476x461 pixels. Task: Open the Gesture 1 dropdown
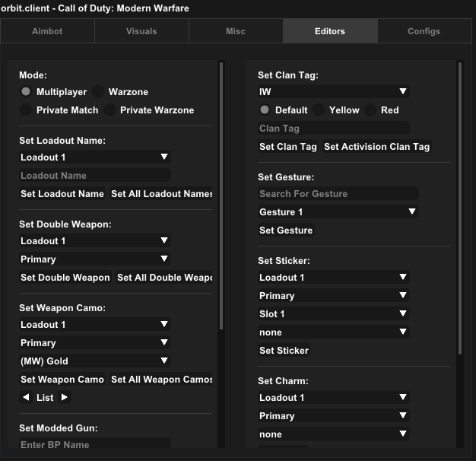tap(338, 212)
